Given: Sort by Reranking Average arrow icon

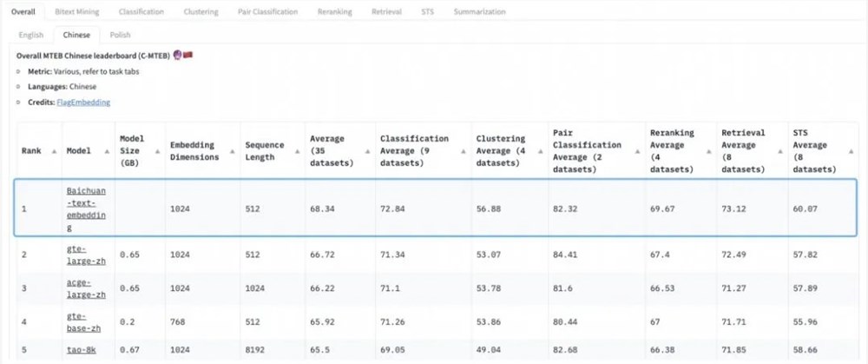Looking at the screenshot, I should 709,151.
